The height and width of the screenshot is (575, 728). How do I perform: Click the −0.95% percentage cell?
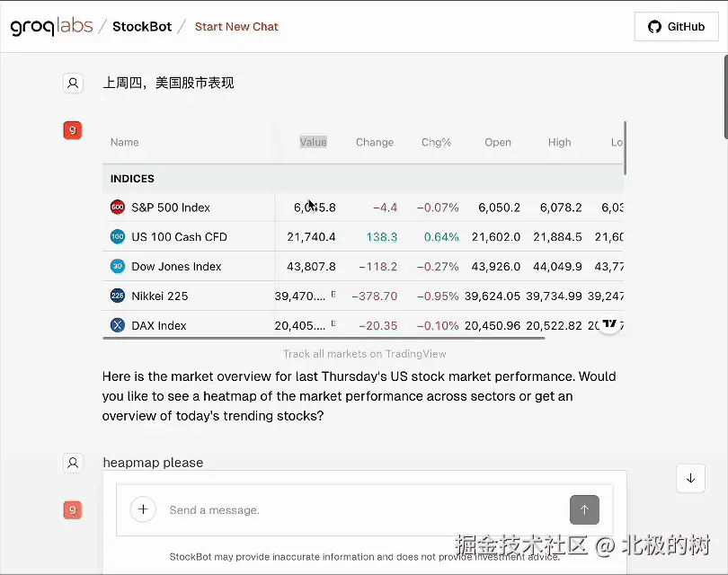click(438, 296)
